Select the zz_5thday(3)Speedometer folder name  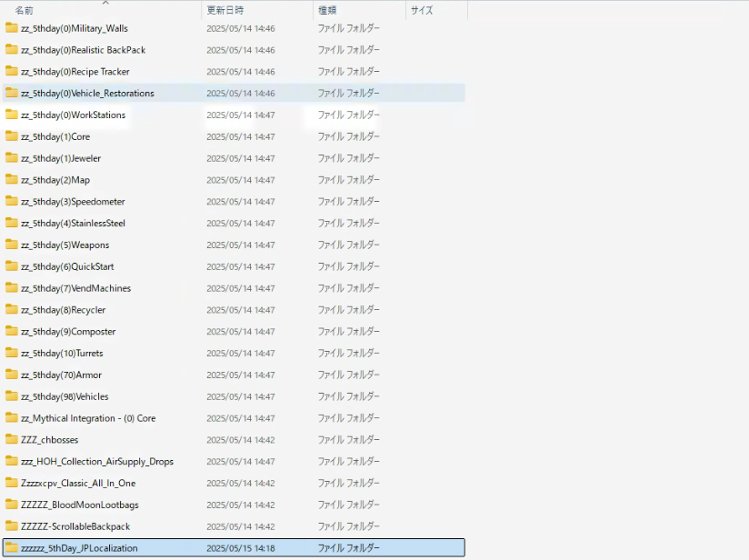click(x=73, y=202)
